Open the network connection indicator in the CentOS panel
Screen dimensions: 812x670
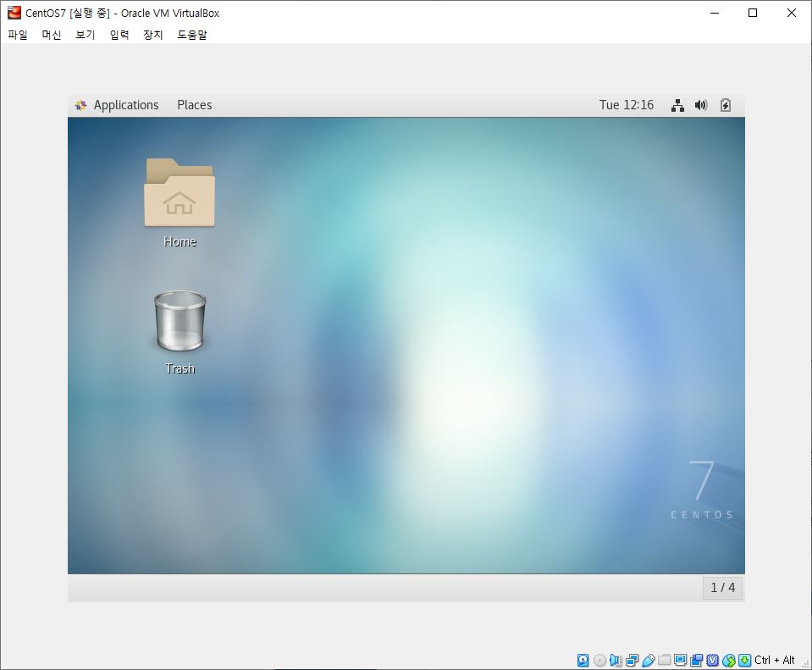tap(677, 105)
